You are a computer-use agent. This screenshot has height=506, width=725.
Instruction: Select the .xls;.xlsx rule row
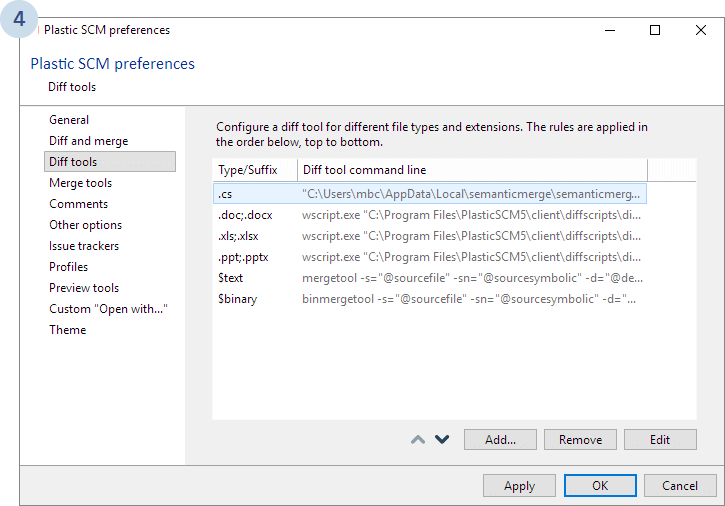(430, 236)
